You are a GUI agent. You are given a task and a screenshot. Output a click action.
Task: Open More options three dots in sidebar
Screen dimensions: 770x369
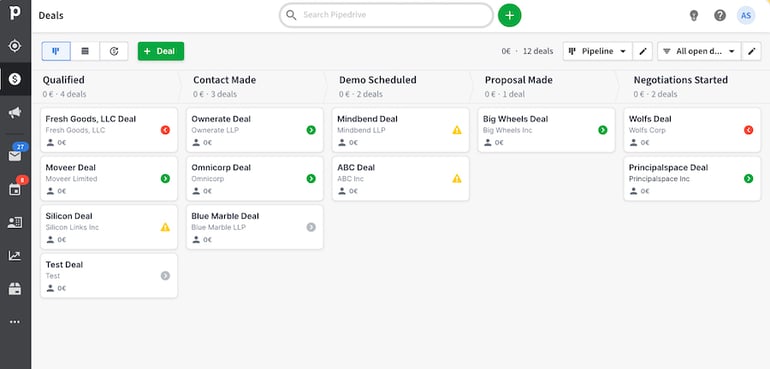(15, 322)
